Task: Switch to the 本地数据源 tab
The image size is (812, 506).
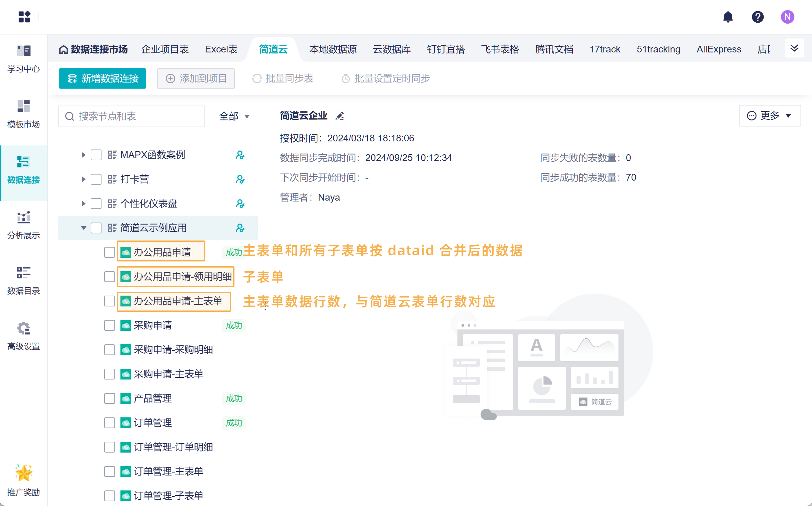Action: coord(333,49)
